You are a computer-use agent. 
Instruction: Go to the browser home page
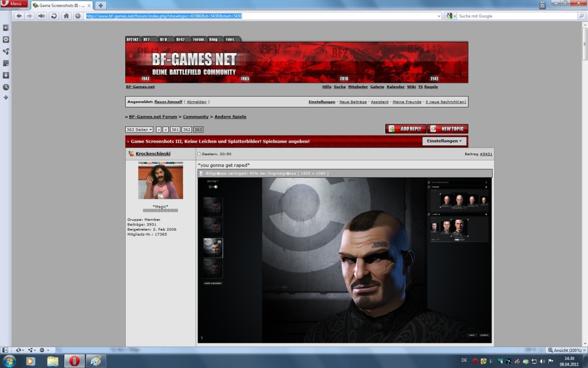pos(66,16)
